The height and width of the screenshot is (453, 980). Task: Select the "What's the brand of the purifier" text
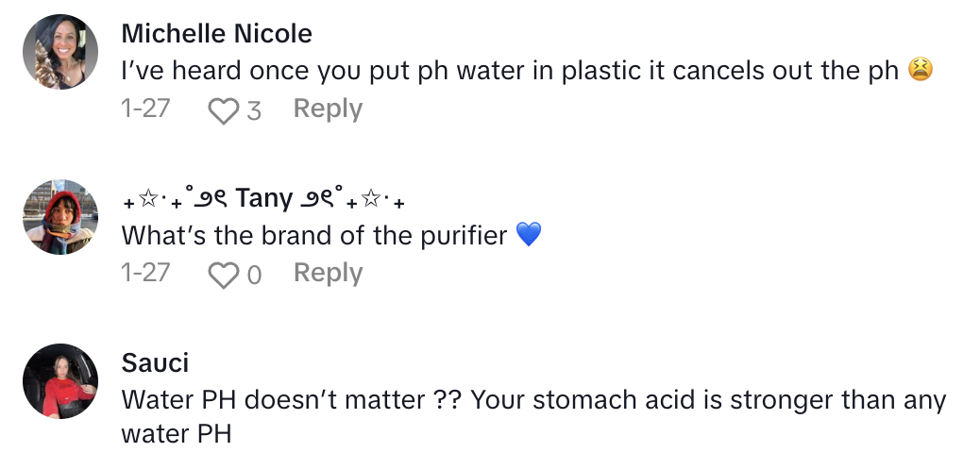click(x=314, y=235)
